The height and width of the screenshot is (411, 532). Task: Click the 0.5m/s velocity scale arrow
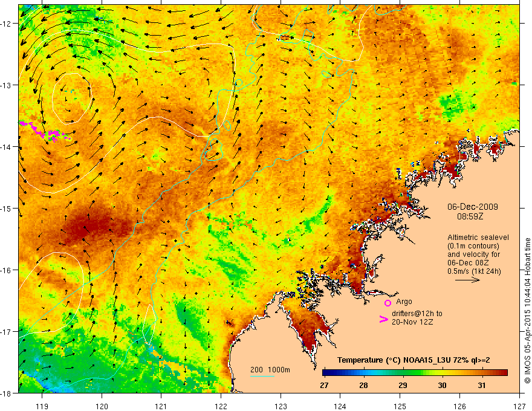pos(467,280)
